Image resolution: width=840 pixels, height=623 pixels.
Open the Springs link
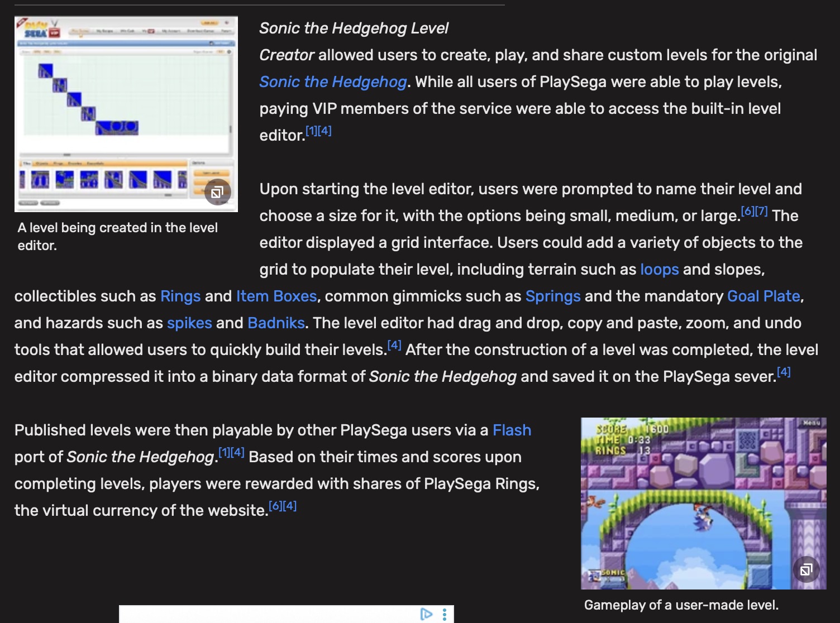click(553, 296)
